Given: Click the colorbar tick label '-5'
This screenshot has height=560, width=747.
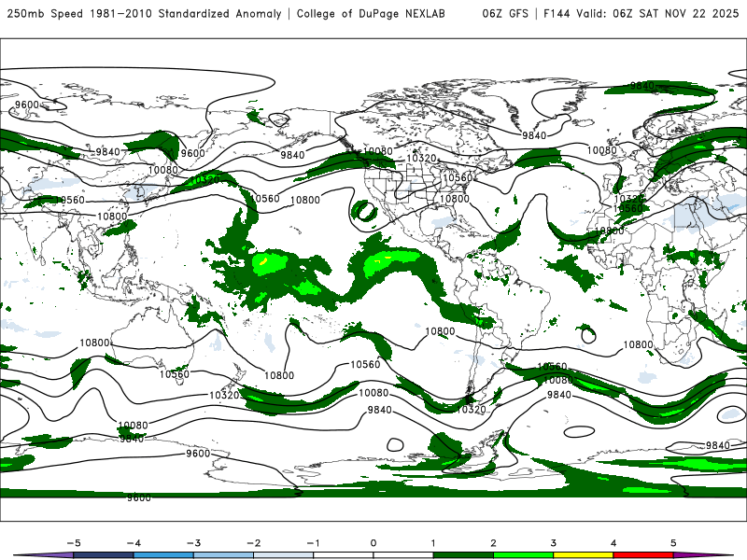Looking at the screenshot, I should tap(74, 543).
